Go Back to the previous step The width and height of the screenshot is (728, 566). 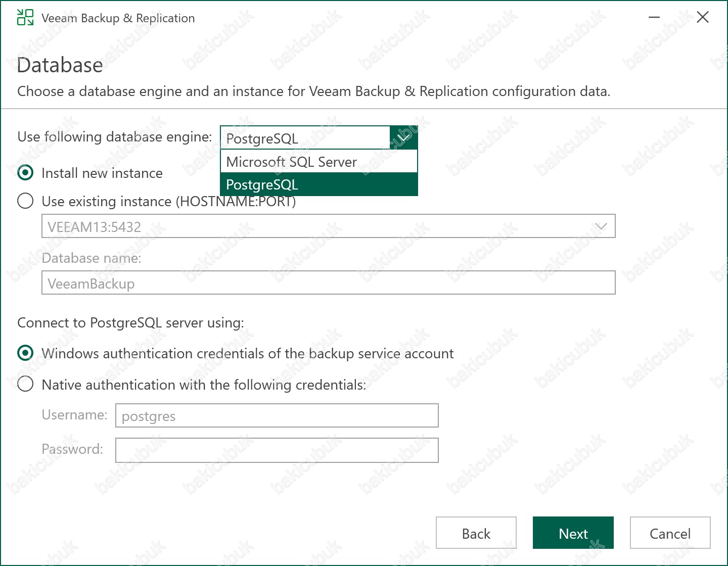point(476,533)
